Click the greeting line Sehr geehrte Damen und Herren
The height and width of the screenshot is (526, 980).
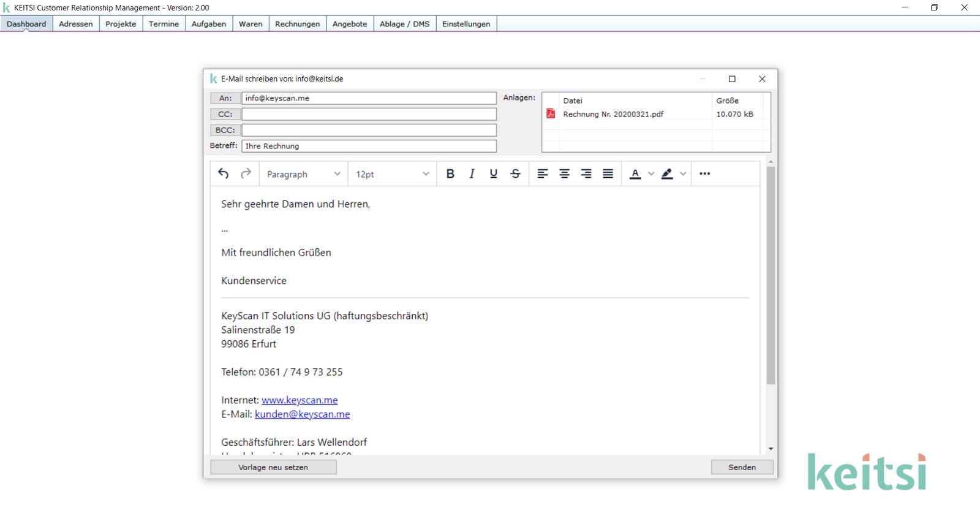296,204
